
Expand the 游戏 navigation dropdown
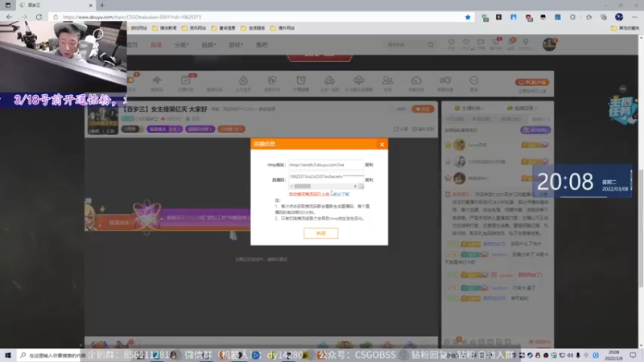236,45
